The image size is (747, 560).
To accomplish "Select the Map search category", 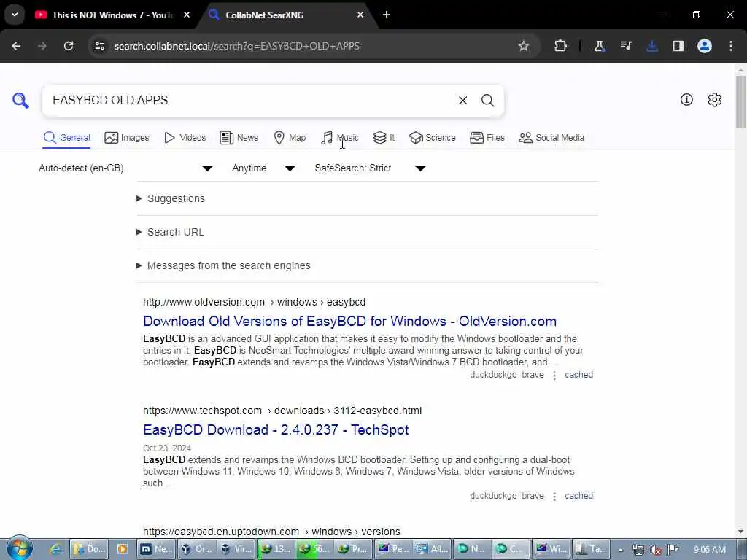I will click(290, 138).
